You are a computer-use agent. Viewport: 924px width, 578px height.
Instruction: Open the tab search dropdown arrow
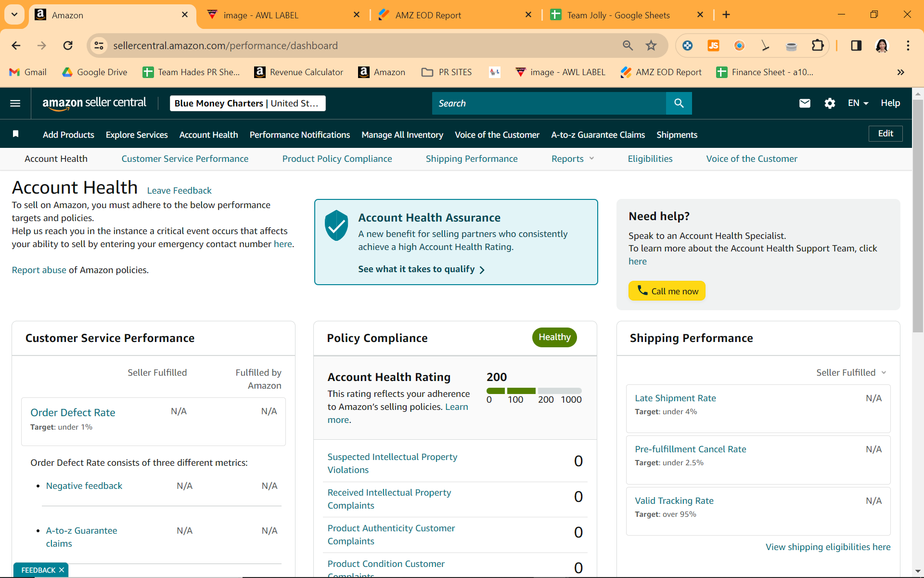pos(14,14)
